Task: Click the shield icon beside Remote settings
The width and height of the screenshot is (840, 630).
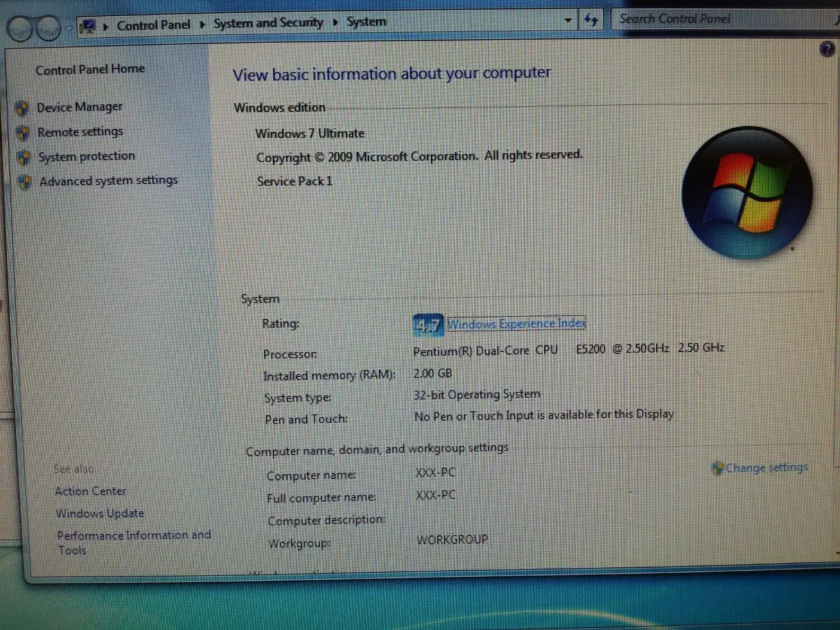Action: [x=23, y=133]
